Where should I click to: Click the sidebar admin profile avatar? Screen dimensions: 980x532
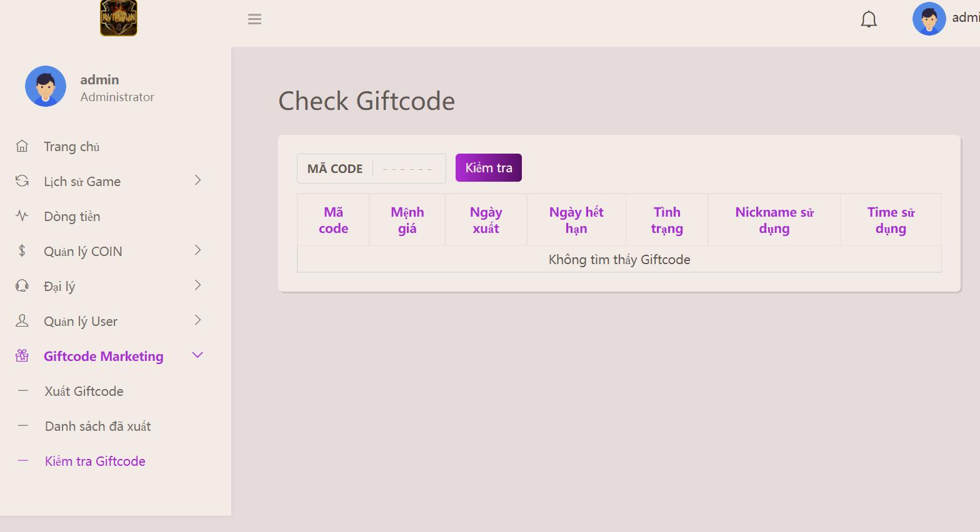pyautogui.click(x=46, y=86)
